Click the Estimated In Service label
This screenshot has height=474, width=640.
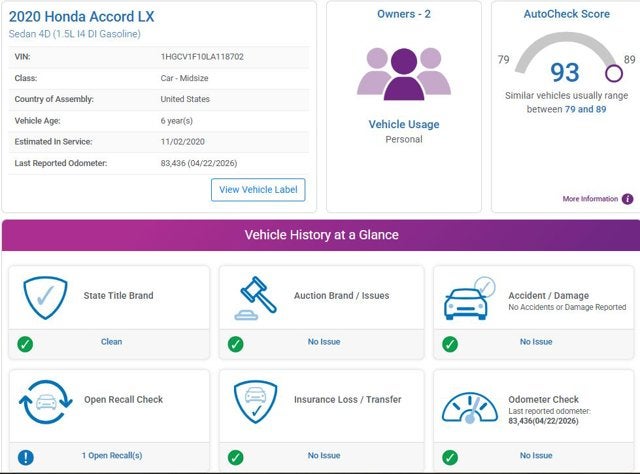53,142
